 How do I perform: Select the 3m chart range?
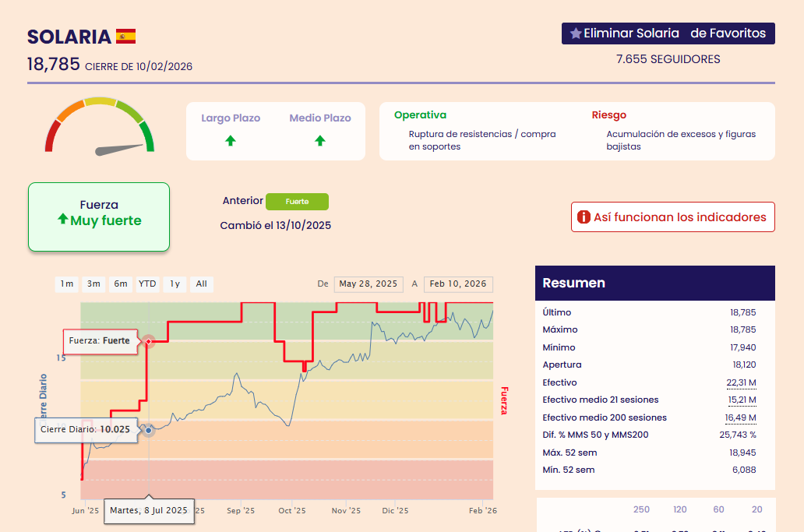click(93, 284)
